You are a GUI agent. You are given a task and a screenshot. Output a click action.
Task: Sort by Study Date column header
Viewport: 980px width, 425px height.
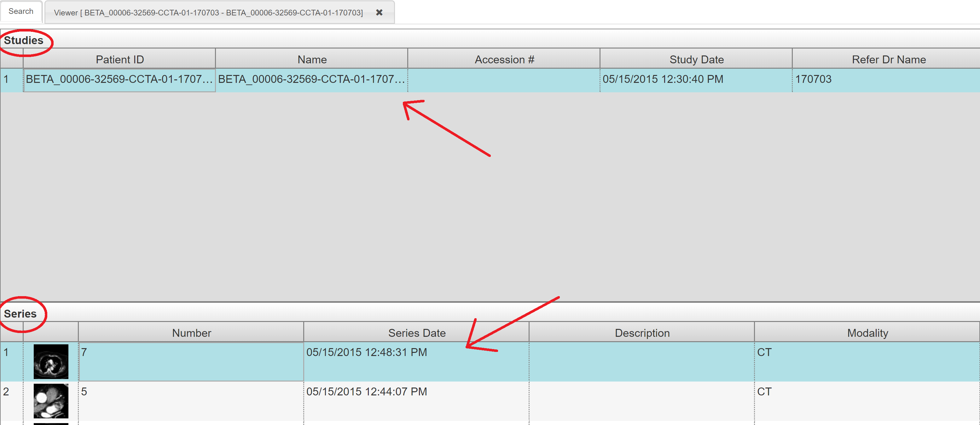[x=696, y=59]
